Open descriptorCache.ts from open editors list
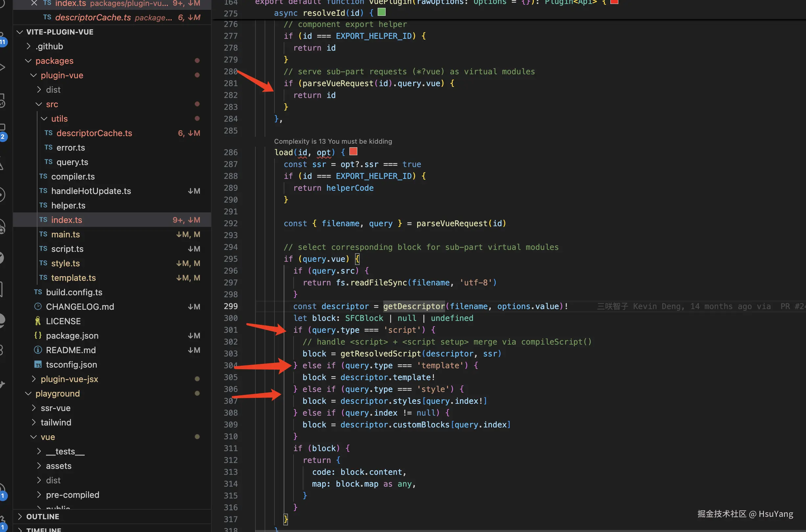 [x=93, y=17]
